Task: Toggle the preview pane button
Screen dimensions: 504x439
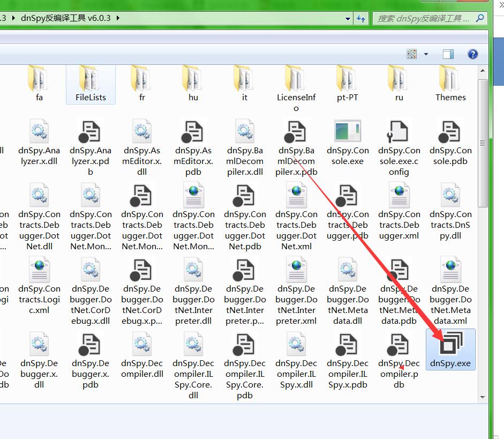Action: (448, 54)
